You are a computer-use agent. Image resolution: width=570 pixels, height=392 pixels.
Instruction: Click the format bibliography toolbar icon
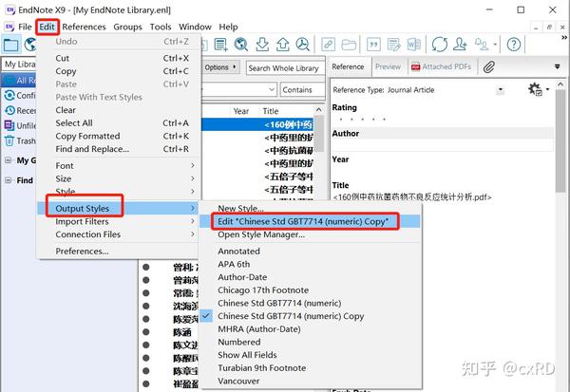coord(393,45)
